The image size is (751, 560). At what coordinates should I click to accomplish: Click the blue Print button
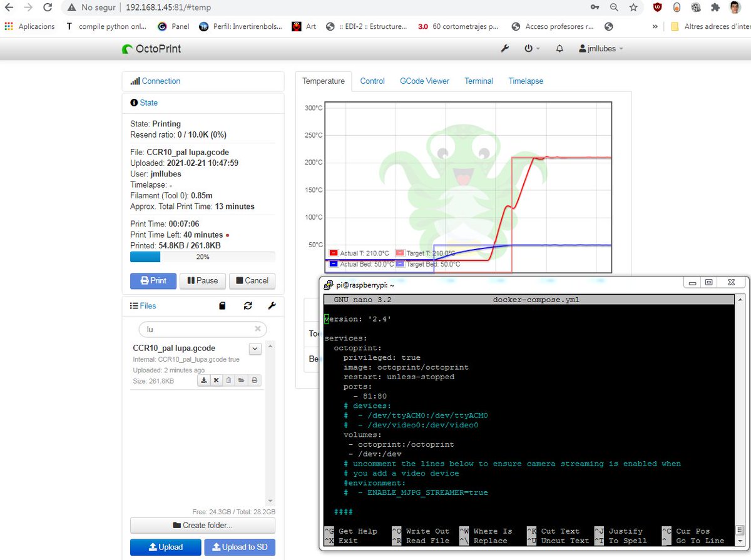[x=153, y=281]
